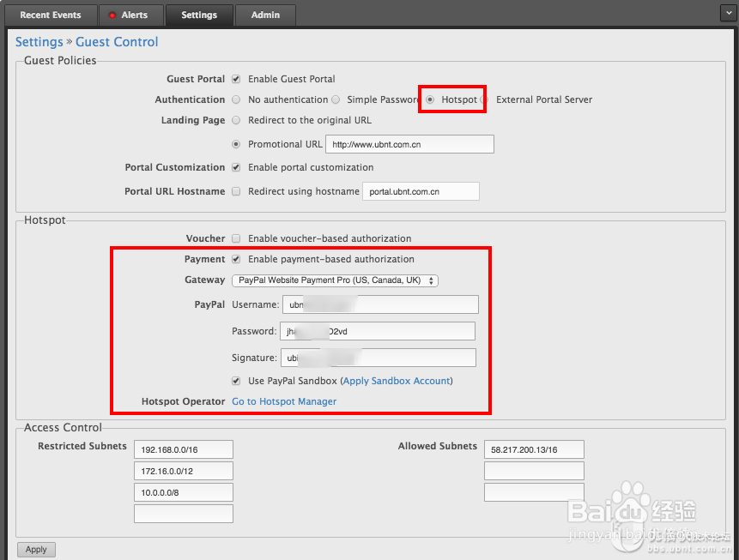The height and width of the screenshot is (560, 739).
Task: Toggle Enable Guest Portal checkbox
Action: click(236, 79)
